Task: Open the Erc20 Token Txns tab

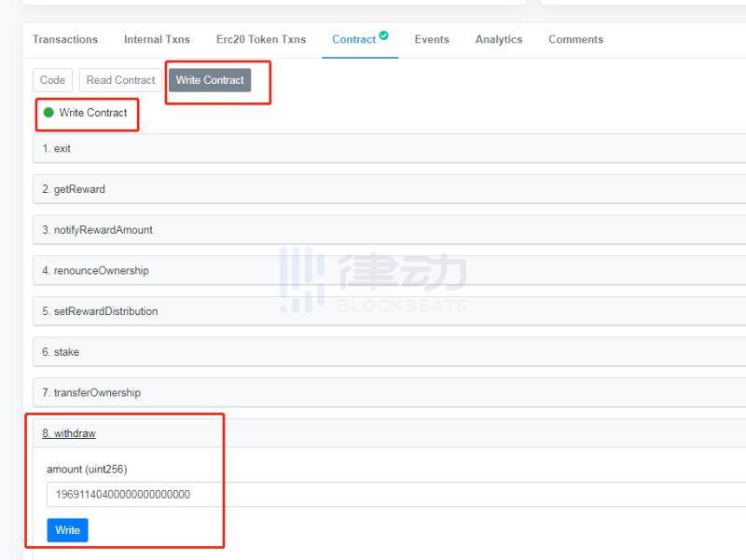Action: click(261, 39)
